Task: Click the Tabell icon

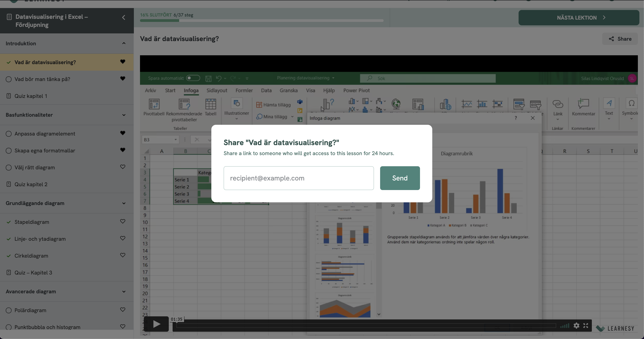Action: [x=211, y=104]
